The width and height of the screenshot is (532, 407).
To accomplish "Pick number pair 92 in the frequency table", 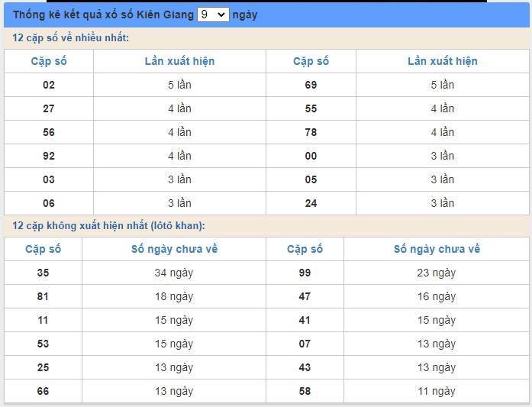I will (49, 156).
